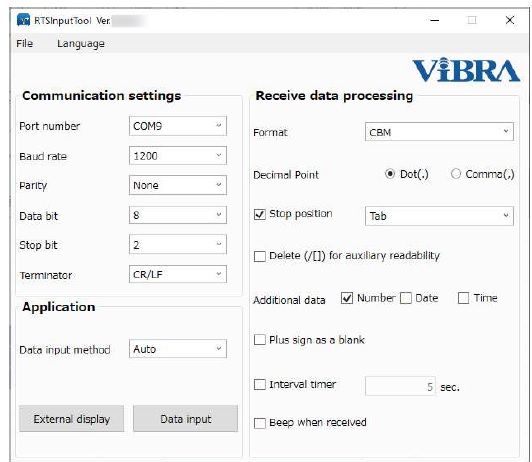Click the Data input button
532x462 pixels.
186,419
